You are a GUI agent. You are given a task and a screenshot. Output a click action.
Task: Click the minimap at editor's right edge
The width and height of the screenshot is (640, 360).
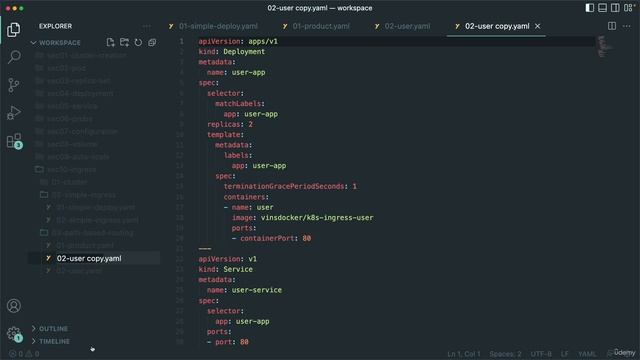(604, 47)
